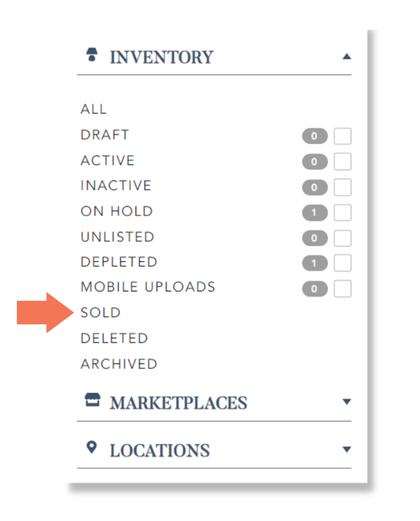Image resolution: width=420 pixels, height=521 pixels.
Task: Select the Depleted checkbox
Action: [x=342, y=263]
